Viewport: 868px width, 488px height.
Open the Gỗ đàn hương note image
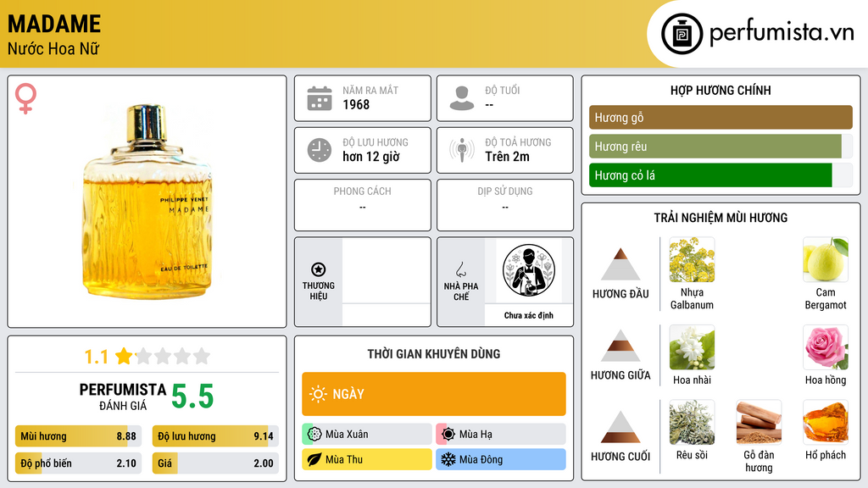759,422
